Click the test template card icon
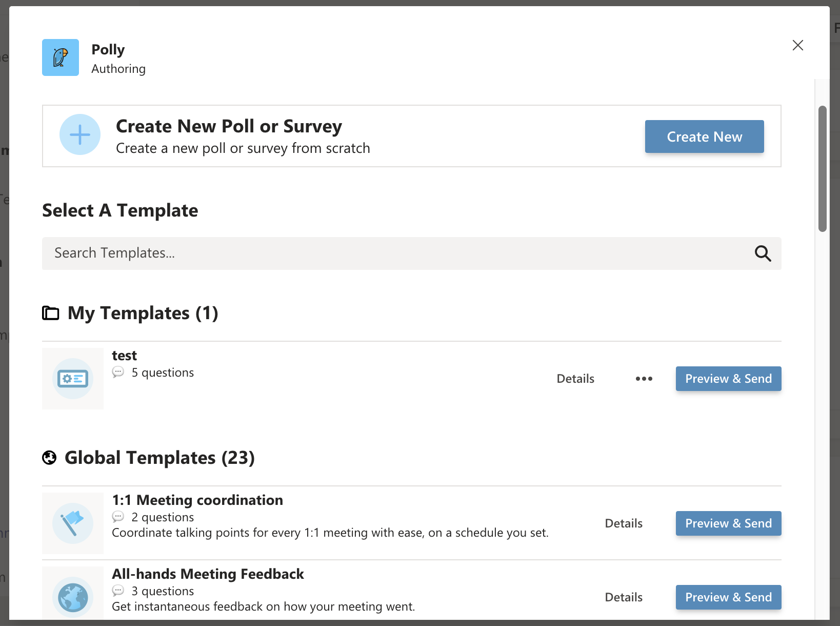 72,379
